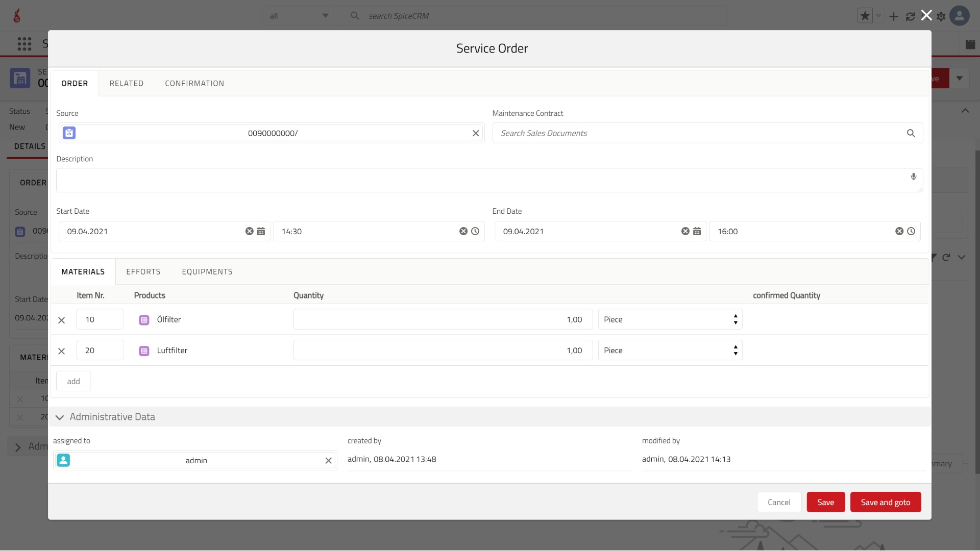Image resolution: width=980 pixels, height=551 pixels.
Task: Open the app launcher grid icon
Action: (24, 44)
